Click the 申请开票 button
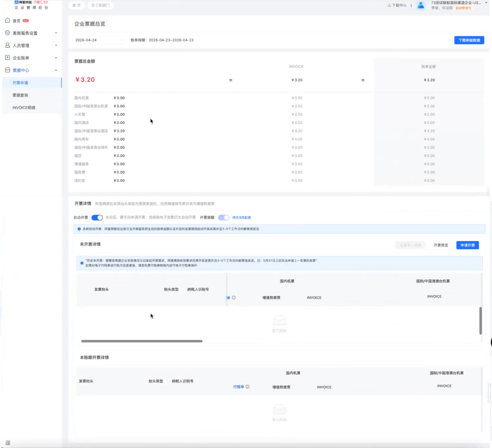The height and width of the screenshot is (448, 492). 467,245
